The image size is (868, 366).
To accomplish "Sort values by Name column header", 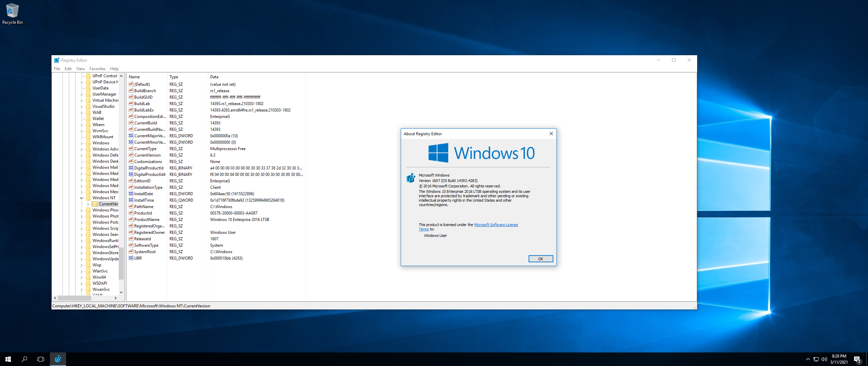I will point(147,77).
